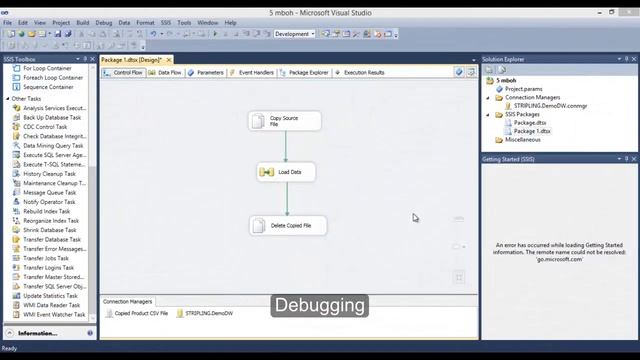Select Transfer Jobs Task in toolbox
This screenshot has height=360, width=640.
coord(46,258)
